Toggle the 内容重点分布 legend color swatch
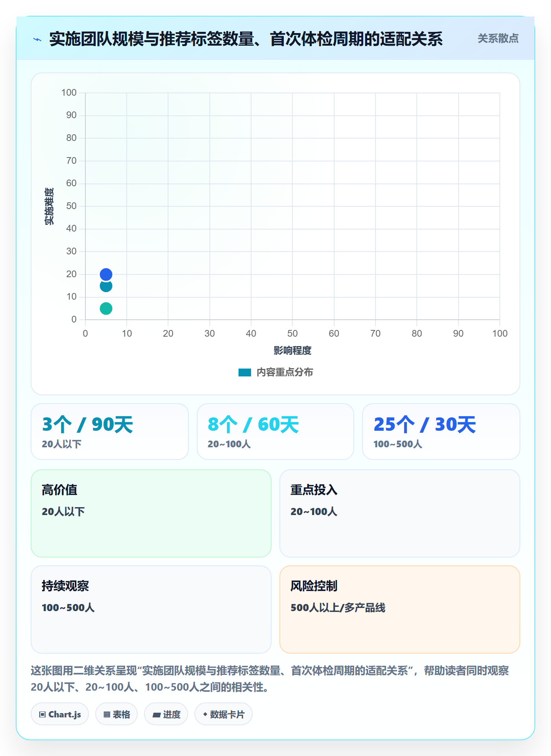This screenshot has height=756, width=551. pyautogui.click(x=245, y=372)
